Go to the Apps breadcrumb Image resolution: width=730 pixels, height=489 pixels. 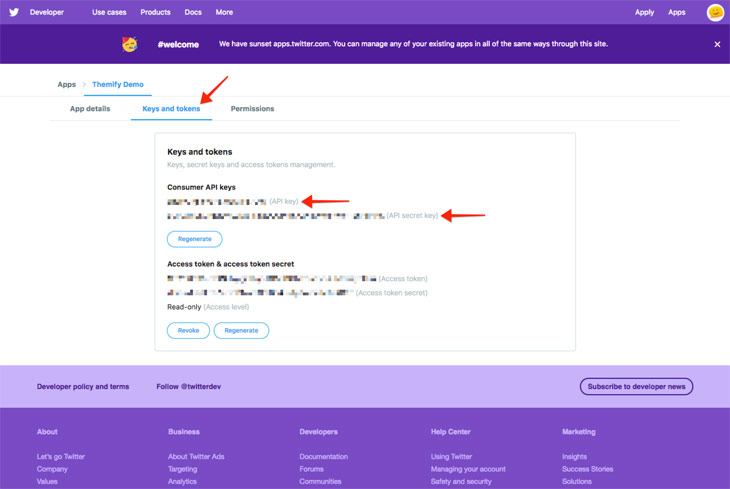point(67,84)
